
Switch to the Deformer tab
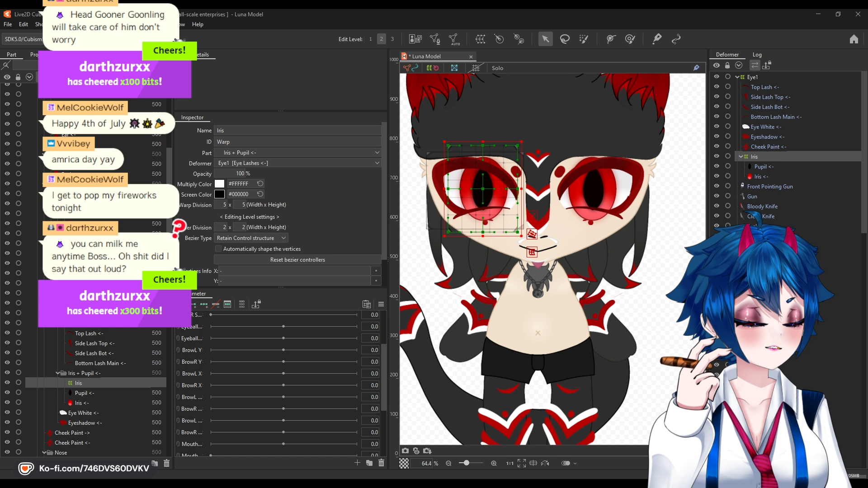727,55
